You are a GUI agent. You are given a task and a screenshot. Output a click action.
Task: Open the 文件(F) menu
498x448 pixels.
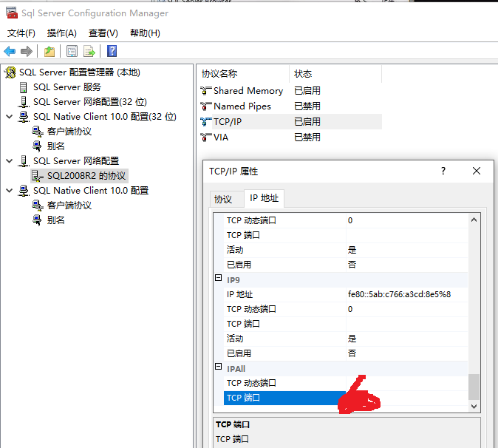(x=21, y=33)
